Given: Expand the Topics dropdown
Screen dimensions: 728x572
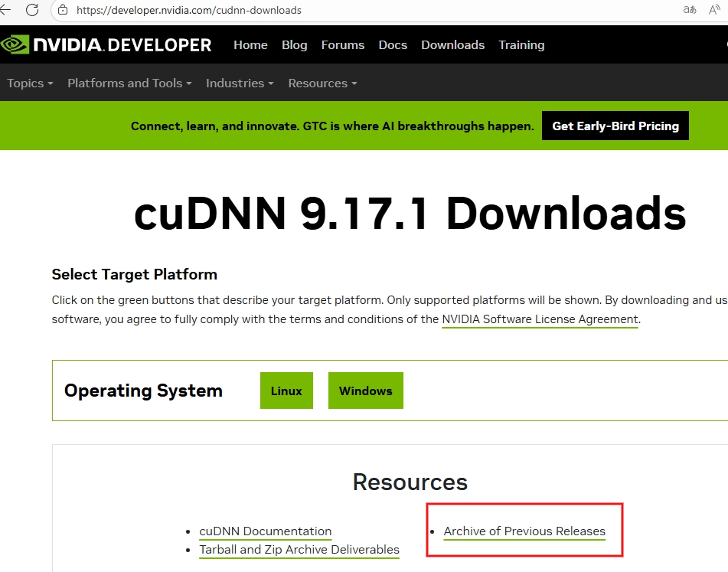Looking at the screenshot, I should [30, 83].
